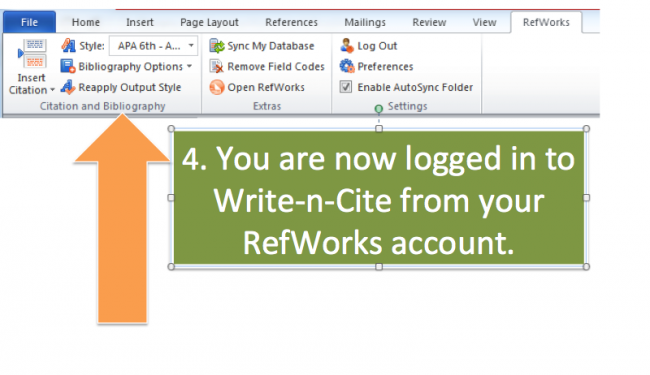Click the Sync My Database icon

(217, 46)
